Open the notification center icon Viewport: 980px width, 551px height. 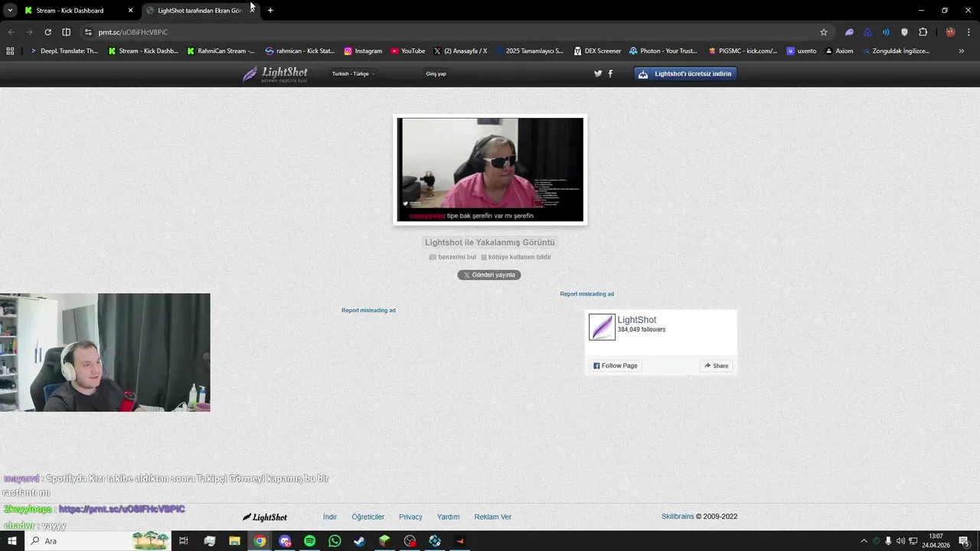tap(964, 541)
